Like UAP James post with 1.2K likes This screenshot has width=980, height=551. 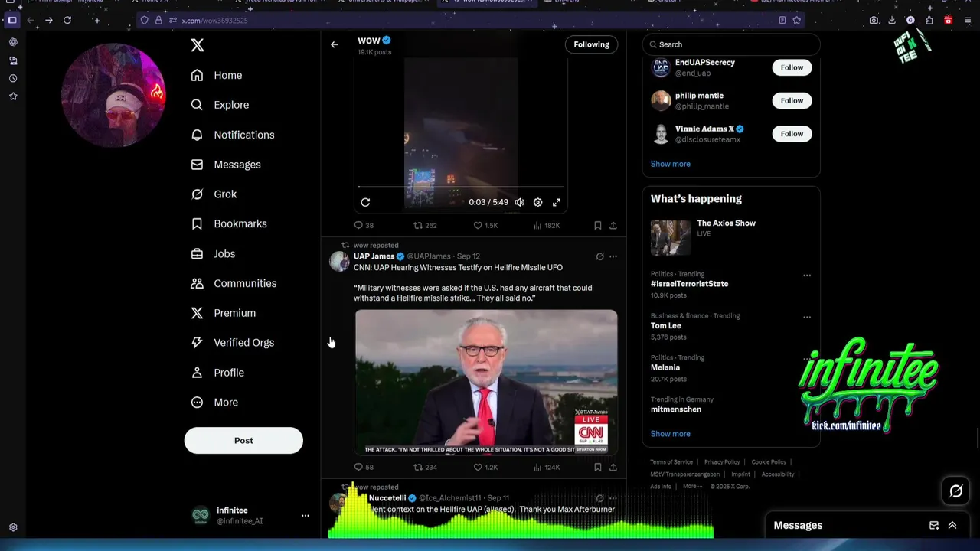pos(485,467)
